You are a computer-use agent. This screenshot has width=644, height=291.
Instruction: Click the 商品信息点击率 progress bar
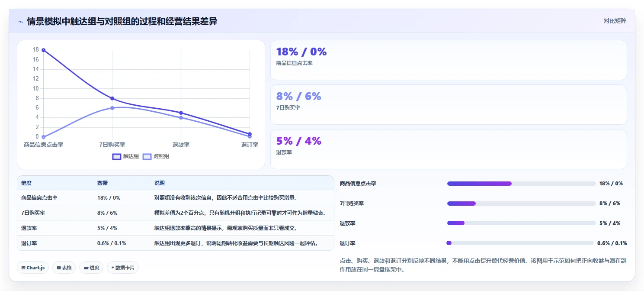click(522, 184)
